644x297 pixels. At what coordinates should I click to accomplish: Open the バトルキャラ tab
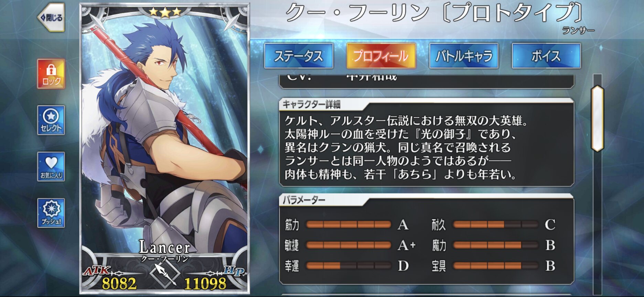pos(464,56)
